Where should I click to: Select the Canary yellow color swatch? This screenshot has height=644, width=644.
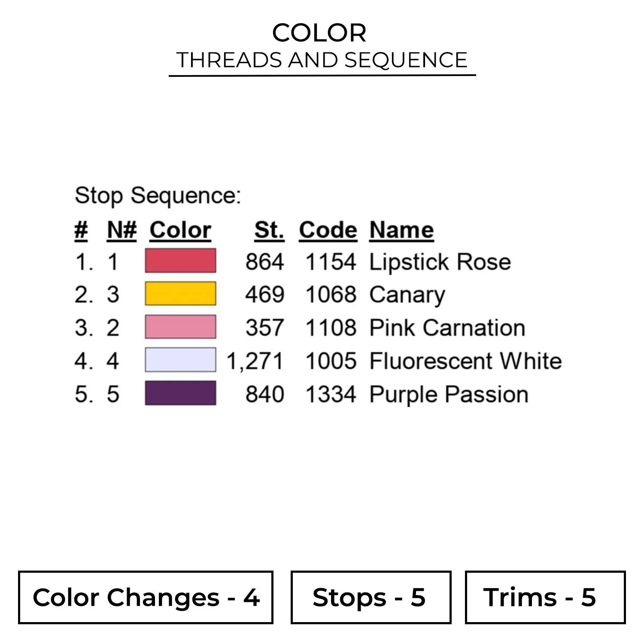pos(180,294)
